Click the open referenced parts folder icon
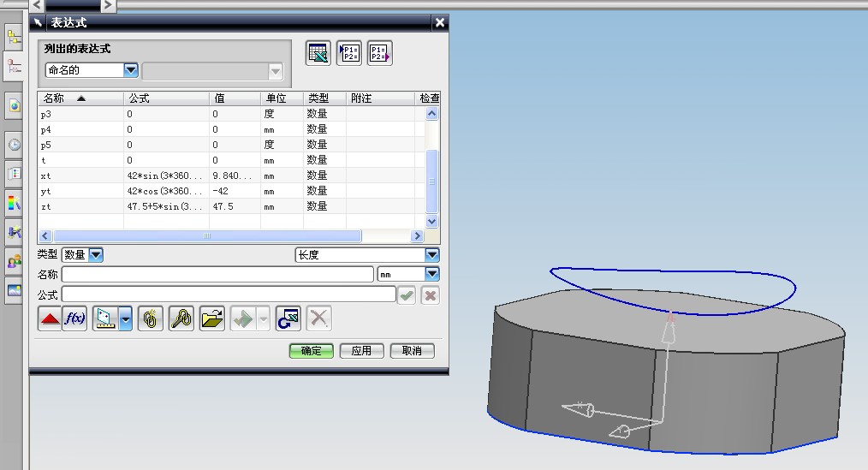868x470 pixels. [212, 318]
